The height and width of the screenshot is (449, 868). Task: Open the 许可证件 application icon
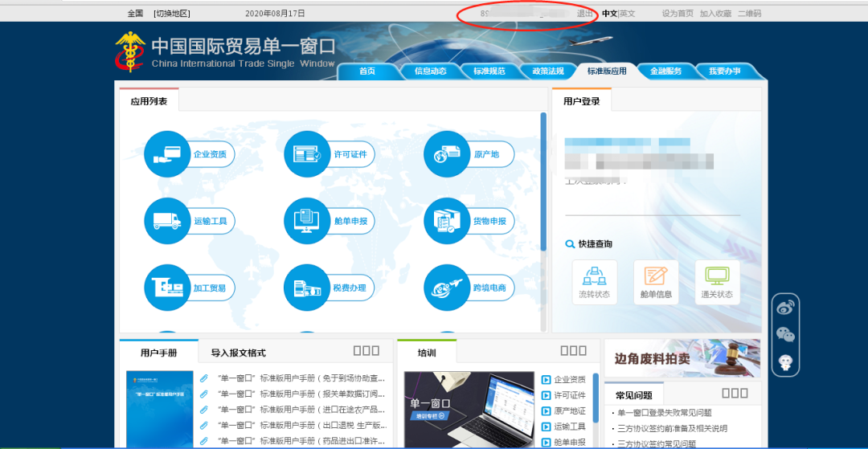[x=306, y=154]
